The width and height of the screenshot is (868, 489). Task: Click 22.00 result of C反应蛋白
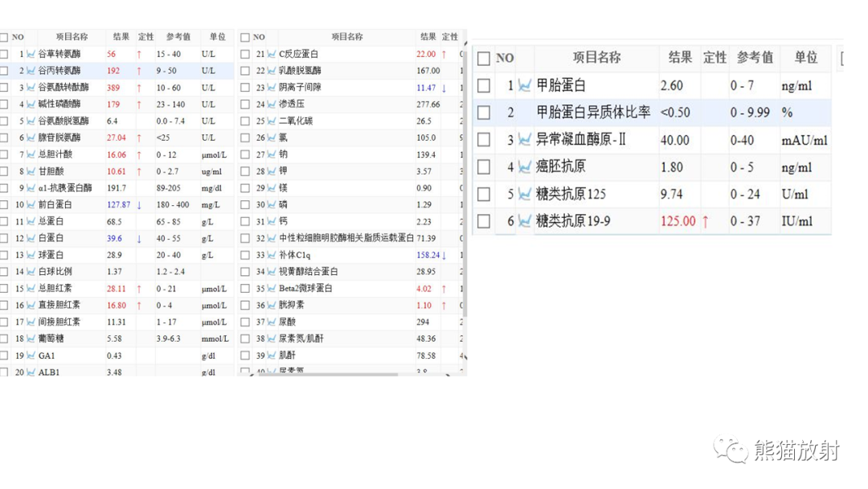(426, 54)
